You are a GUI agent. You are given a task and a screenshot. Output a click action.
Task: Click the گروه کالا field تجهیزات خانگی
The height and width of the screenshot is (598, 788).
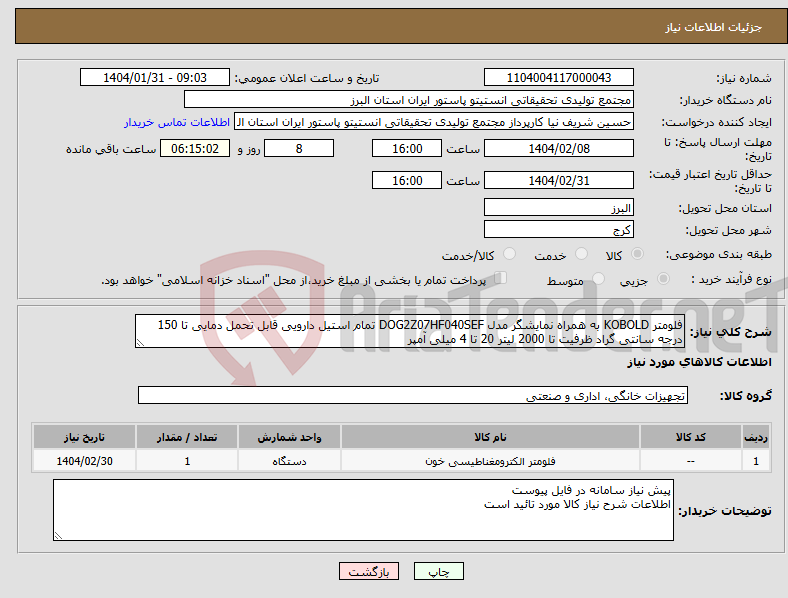(413, 395)
